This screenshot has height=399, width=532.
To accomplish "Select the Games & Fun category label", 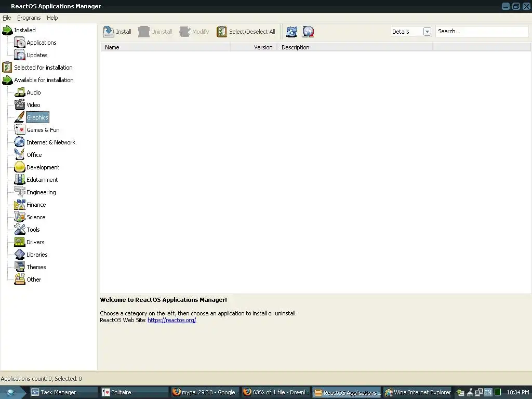I will [x=43, y=130].
